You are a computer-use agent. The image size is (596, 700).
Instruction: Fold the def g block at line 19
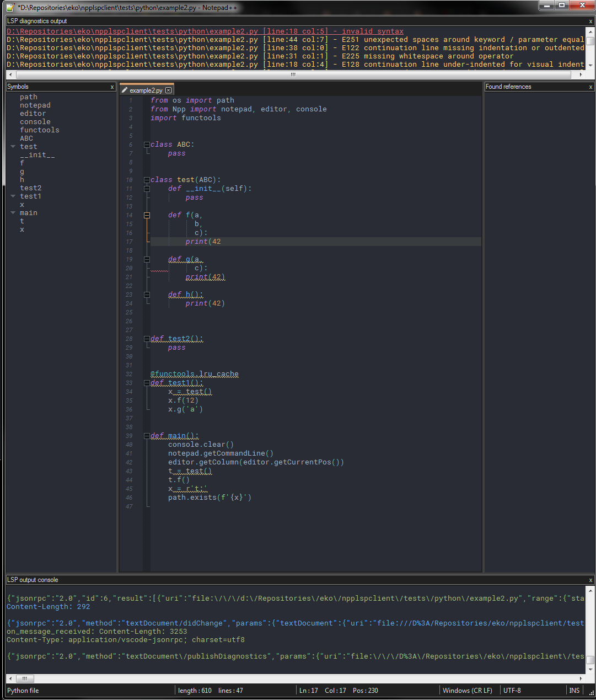pyautogui.click(x=147, y=259)
